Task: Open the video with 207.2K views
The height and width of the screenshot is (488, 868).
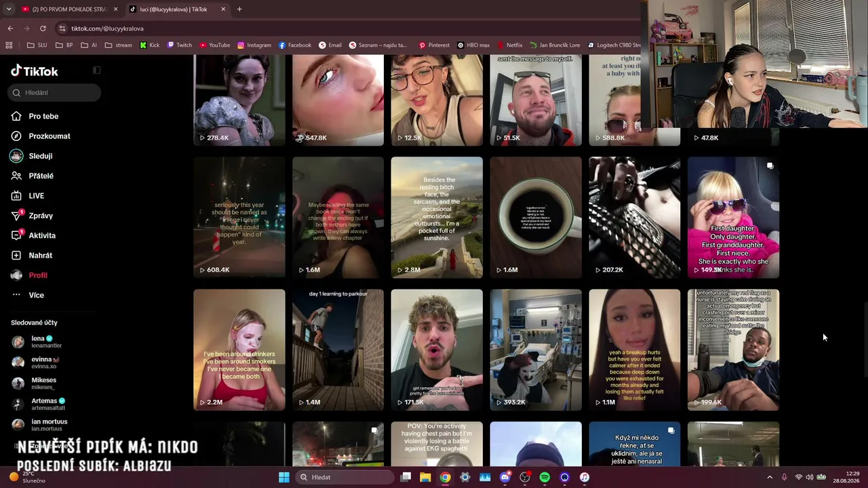Action: (635, 218)
